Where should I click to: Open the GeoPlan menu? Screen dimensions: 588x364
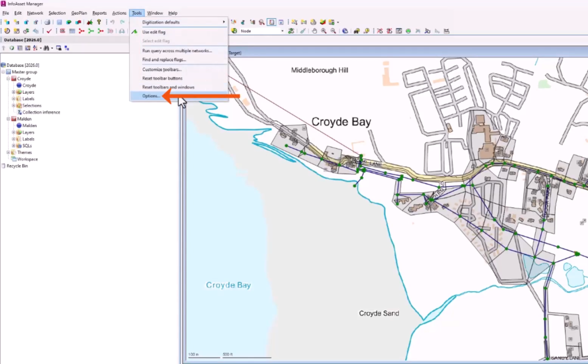(79, 13)
